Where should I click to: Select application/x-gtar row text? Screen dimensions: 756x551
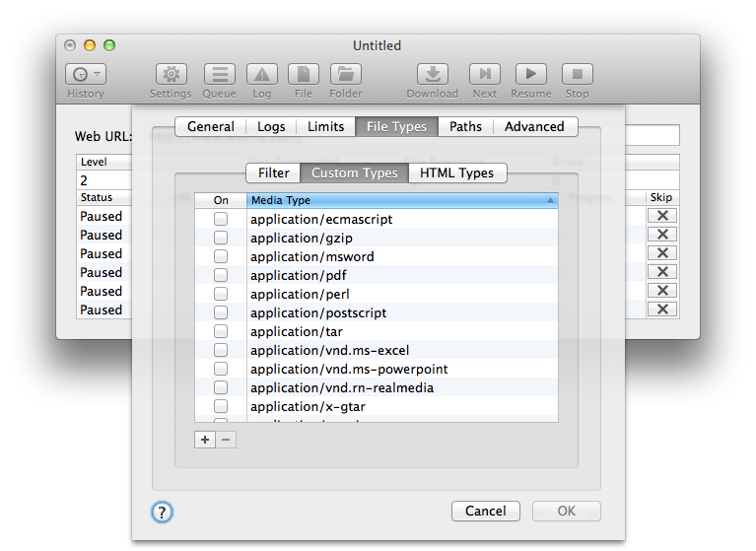pos(308,407)
